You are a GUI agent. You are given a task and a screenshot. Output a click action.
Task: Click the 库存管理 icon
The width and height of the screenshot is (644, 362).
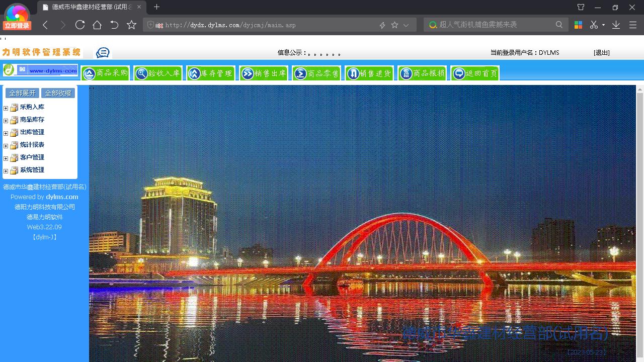point(211,73)
